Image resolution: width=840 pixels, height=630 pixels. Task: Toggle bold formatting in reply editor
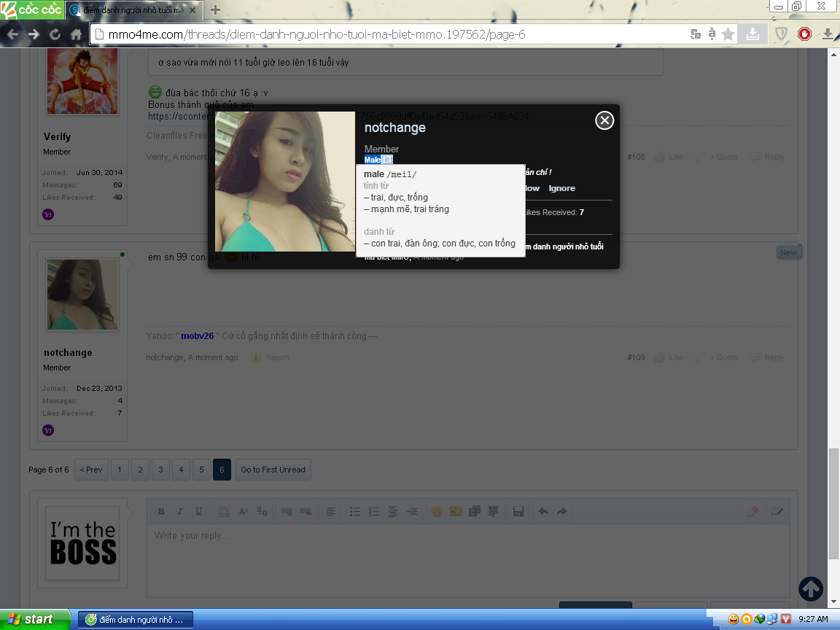coord(161,511)
